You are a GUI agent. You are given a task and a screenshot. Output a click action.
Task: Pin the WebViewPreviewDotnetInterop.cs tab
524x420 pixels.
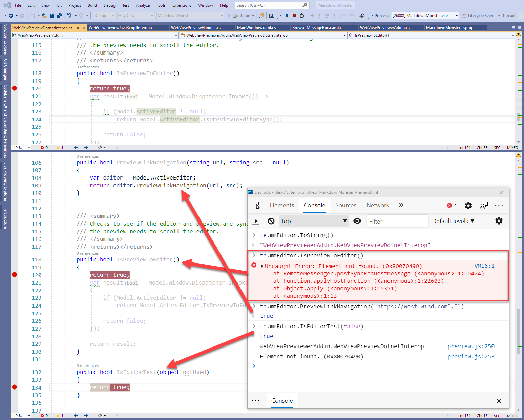78,28
